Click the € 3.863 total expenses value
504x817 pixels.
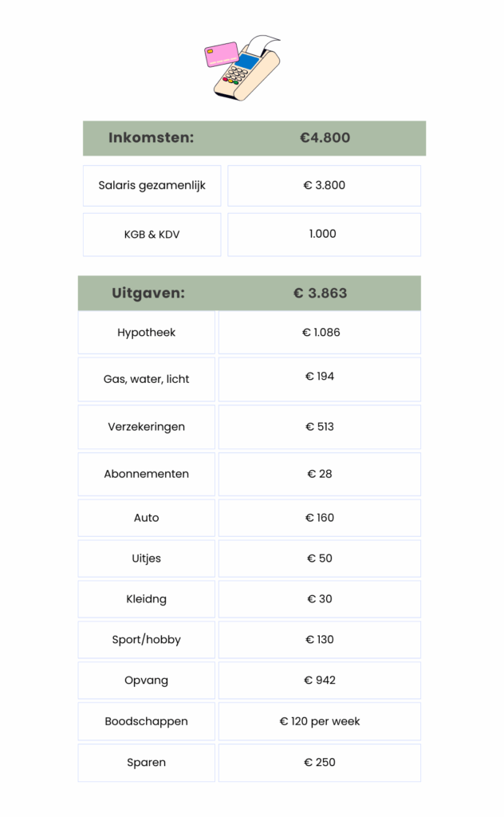point(320,293)
